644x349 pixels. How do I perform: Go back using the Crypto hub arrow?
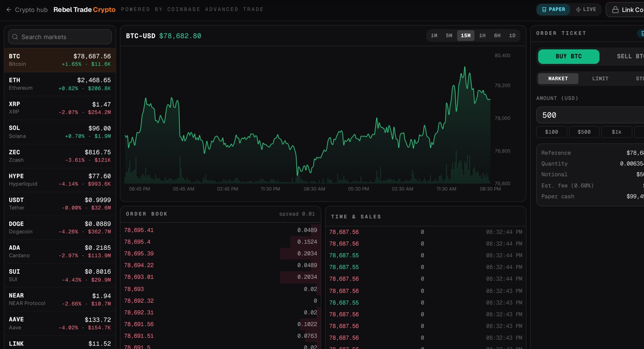click(9, 10)
